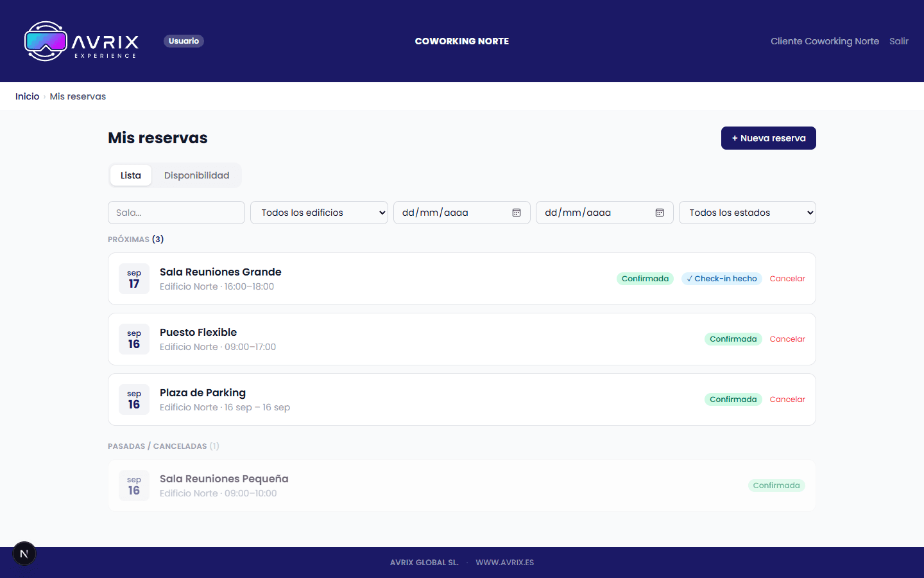Expand the Todos los estados dropdown
The height and width of the screenshot is (578, 924).
click(748, 213)
